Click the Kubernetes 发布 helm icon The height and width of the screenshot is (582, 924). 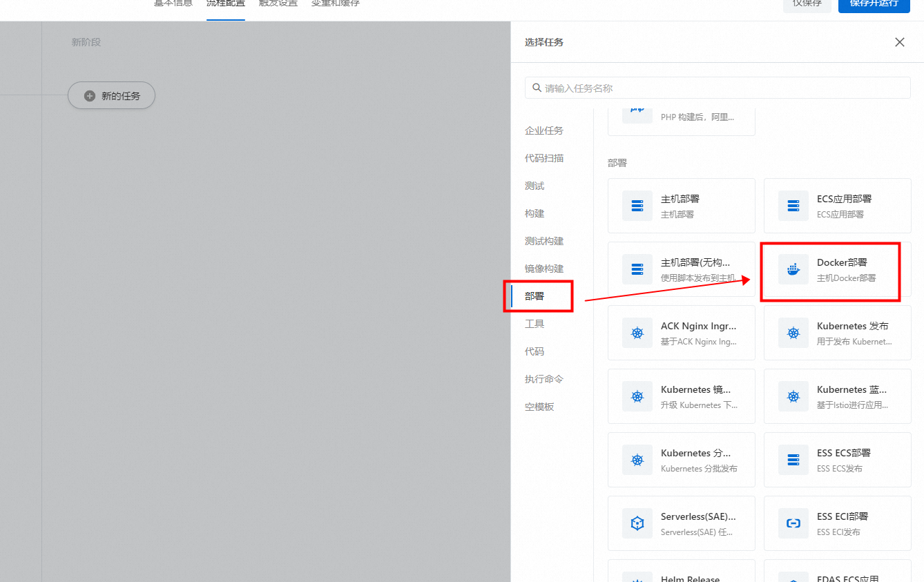pyautogui.click(x=793, y=333)
